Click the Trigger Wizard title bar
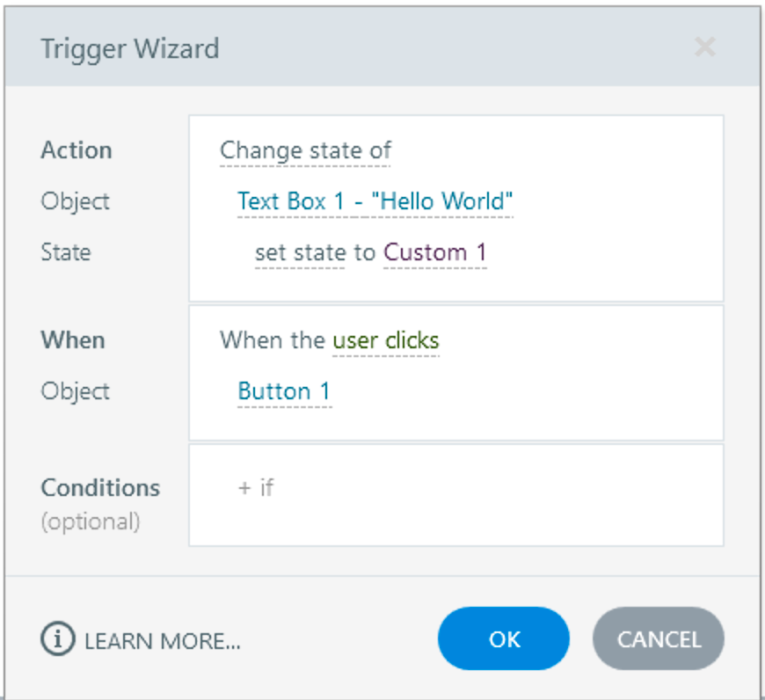 tap(352, 48)
